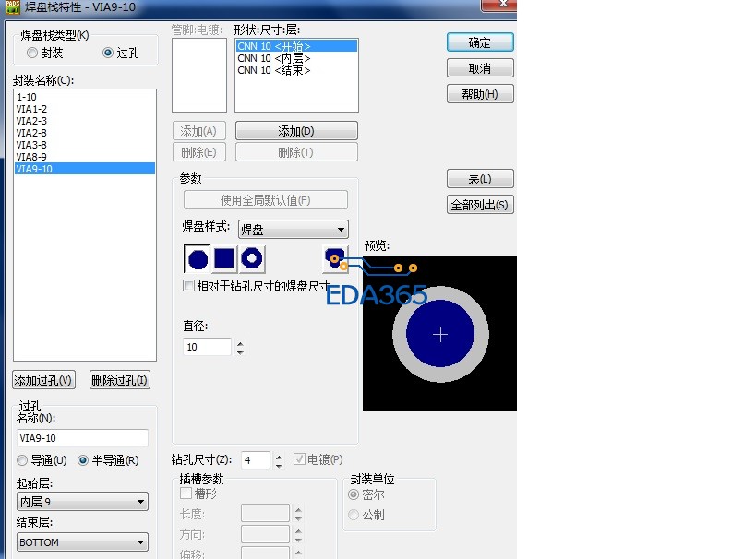This screenshot has width=756, height=559.
Task: Select VIA3-8 in the via list
Action: click(x=84, y=145)
